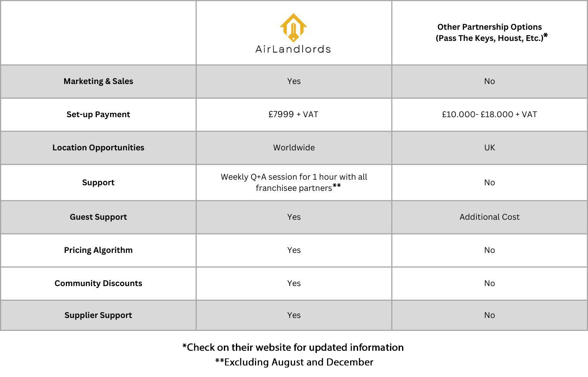This screenshot has height=377, width=588.
Task: Click the "Worldwide" location cell
Action: 294,148
